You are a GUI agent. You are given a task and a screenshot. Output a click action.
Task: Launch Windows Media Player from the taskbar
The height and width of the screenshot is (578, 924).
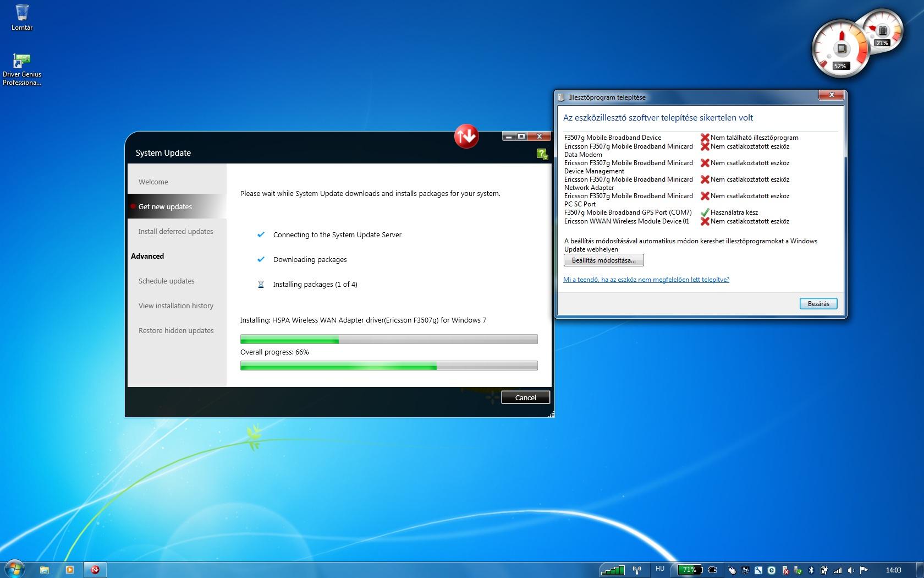[70, 570]
